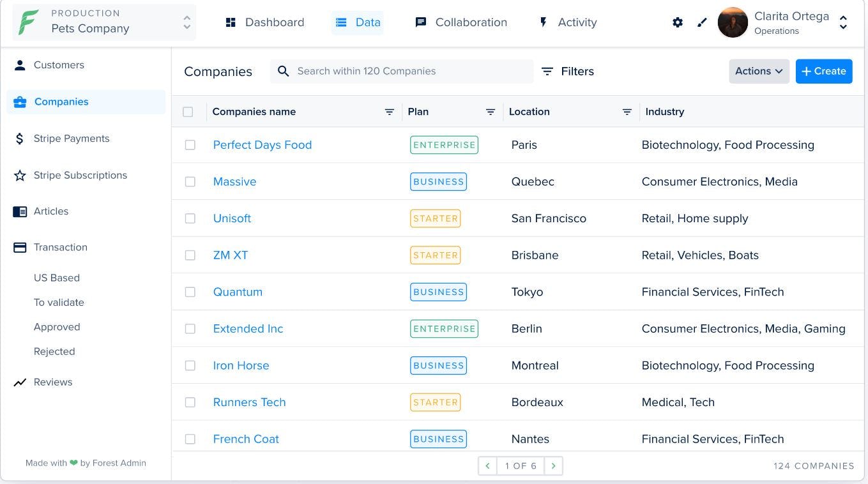Open the Iron Horse company record
This screenshot has height=484, width=868.
[241, 365]
